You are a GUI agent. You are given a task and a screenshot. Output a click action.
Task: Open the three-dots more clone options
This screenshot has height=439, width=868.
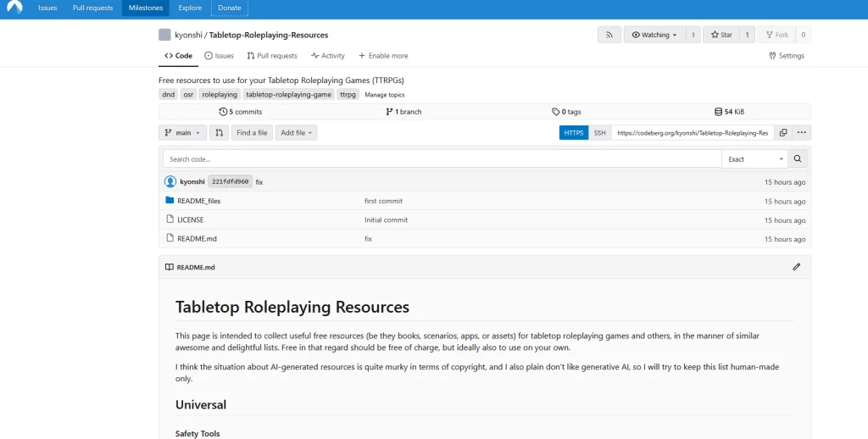(x=801, y=133)
